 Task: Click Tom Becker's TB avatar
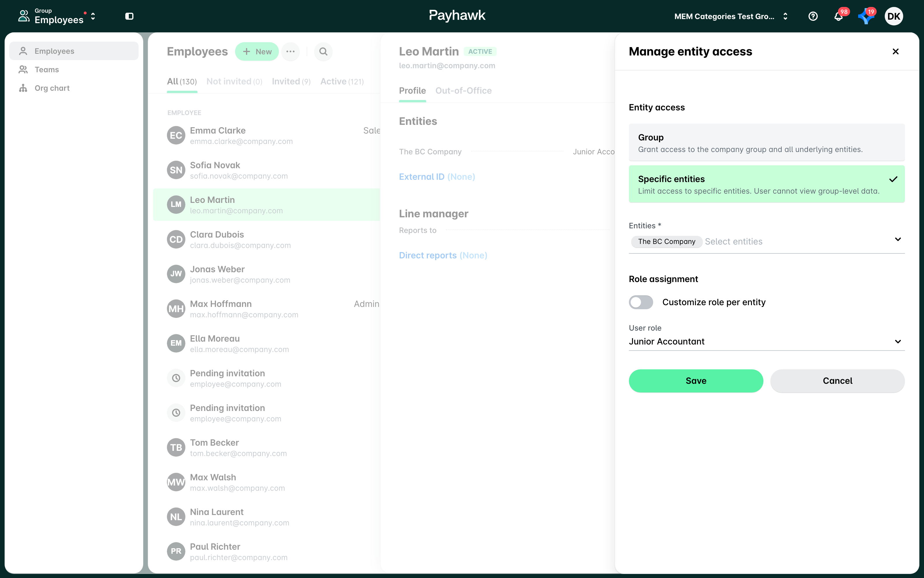176,447
